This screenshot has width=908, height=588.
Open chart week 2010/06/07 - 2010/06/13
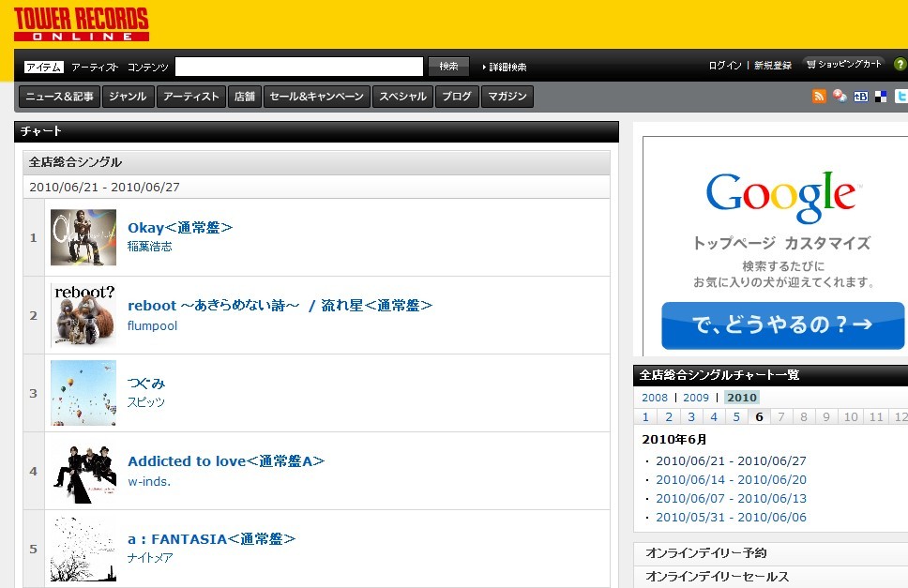pyautogui.click(x=731, y=498)
